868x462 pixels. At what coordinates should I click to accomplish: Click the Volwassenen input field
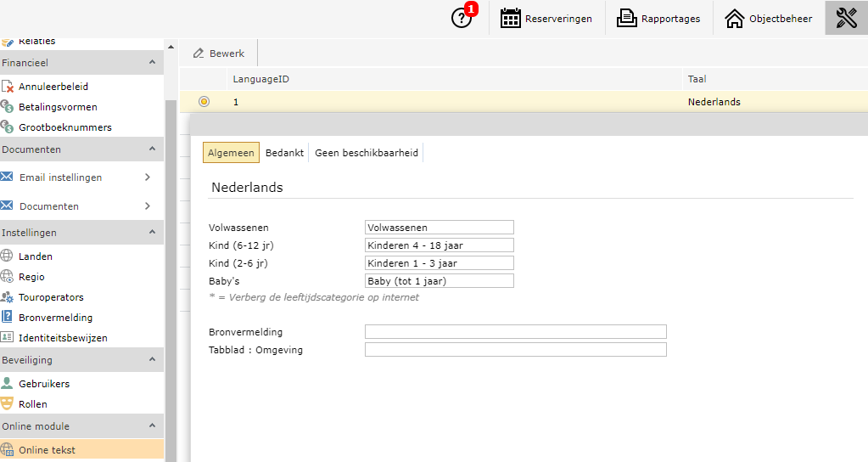click(x=440, y=227)
